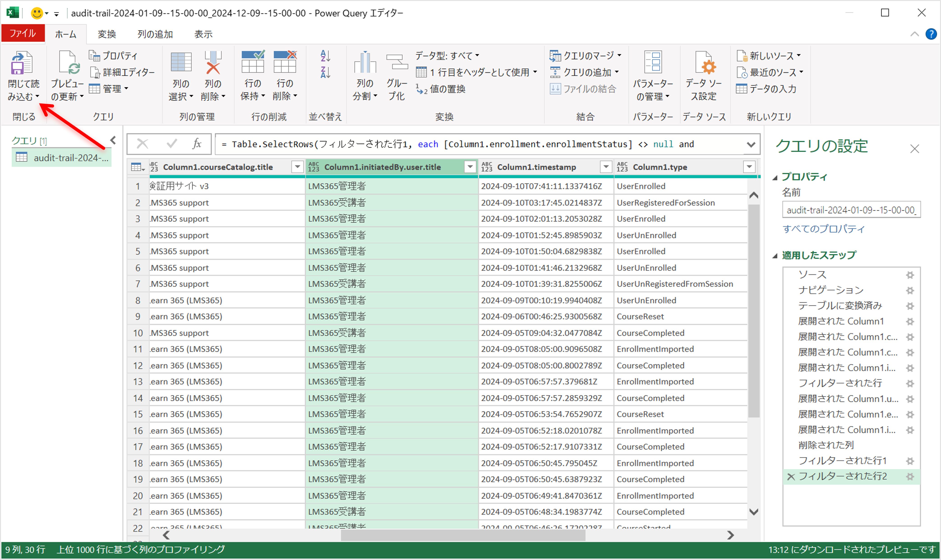Sort ascending with the A-Z icon
Image resolution: width=941 pixels, height=560 pixels.
[325, 56]
